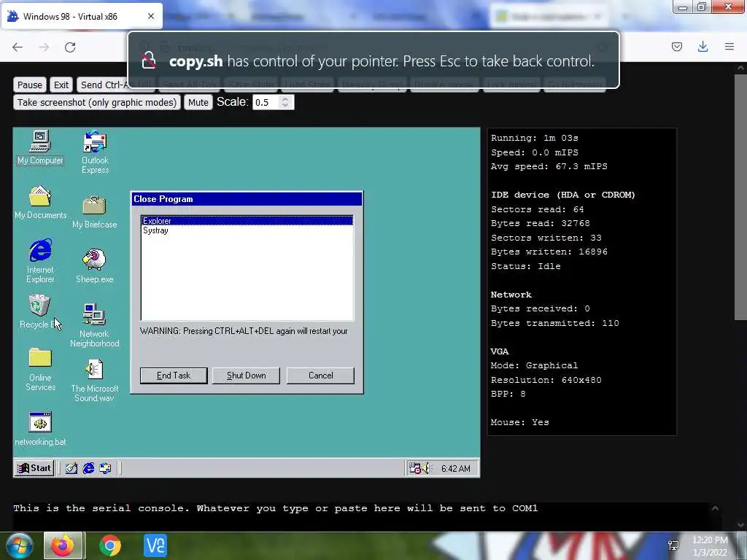Select Windows 98 - Virtual x86 tab
Screen dimensions: 747x560
[81, 16]
